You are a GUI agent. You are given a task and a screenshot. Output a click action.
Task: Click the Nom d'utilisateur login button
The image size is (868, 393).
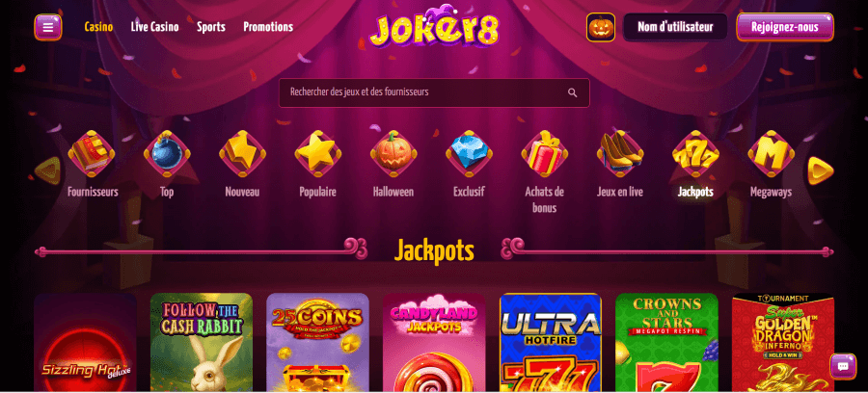(x=675, y=27)
